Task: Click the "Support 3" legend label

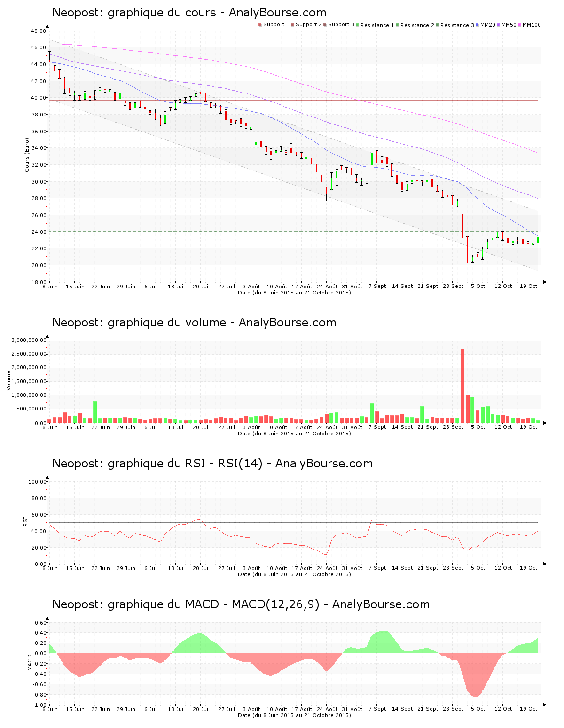Action: tap(341, 25)
